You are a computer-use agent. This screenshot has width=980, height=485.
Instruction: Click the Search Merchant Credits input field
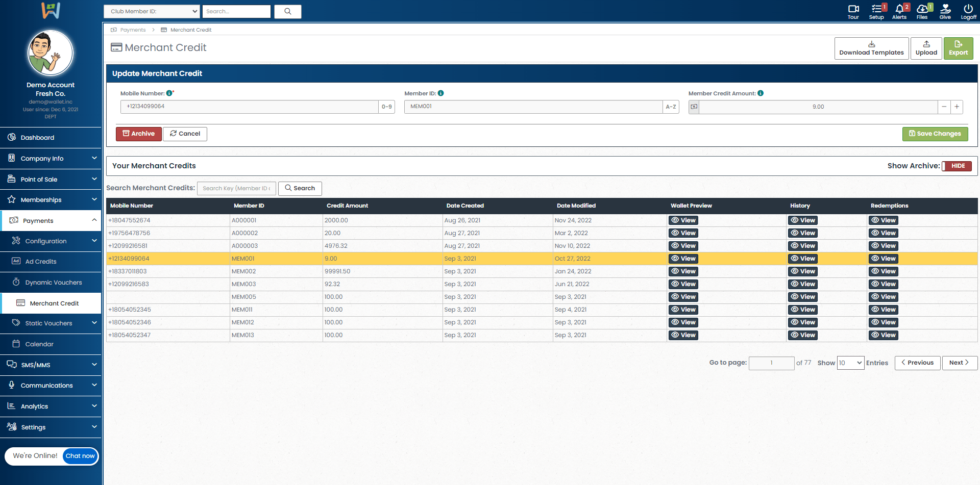236,188
